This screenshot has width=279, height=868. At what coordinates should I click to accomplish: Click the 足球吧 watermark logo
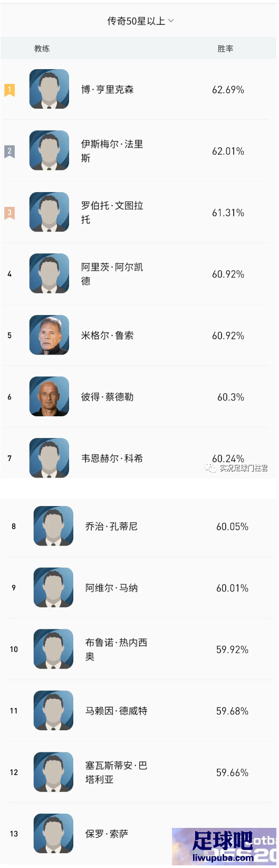(x=224, y=846)
